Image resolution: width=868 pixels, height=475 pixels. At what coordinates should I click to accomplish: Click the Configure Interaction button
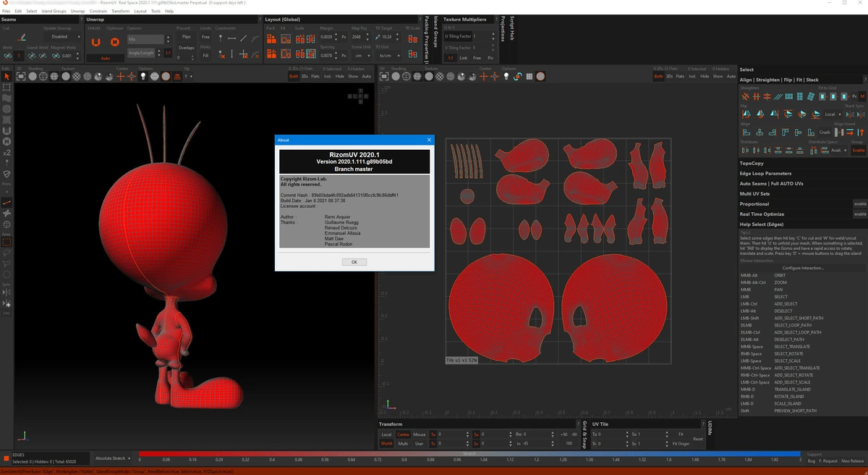pyautogui.click(x=803, y=268)
